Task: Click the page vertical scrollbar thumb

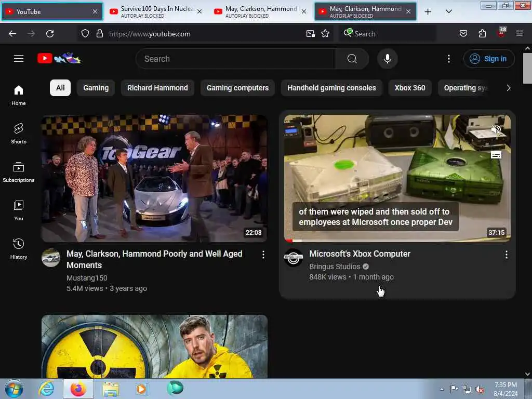Action: point(527,68)
